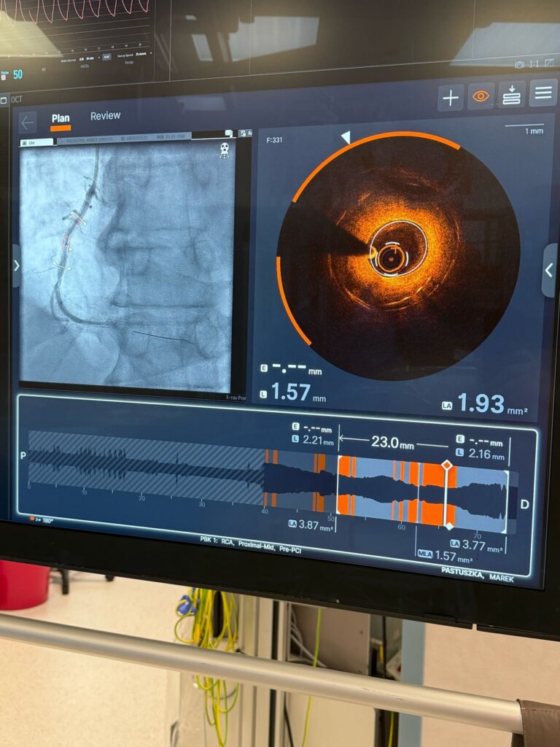Switch to the Plan tab
The height and width of the screenshot is (747, 560).
click(x=61, y=119)
